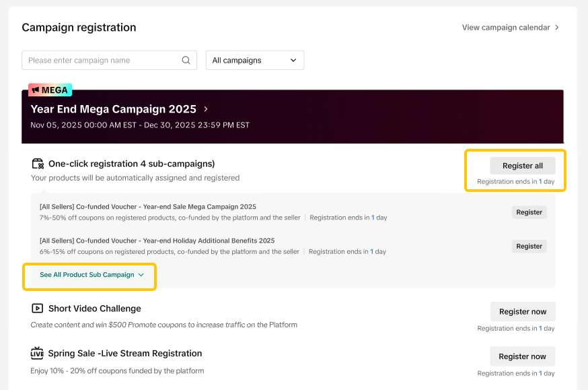Viewport: 588px width, 390px height.
Task: Click the Short Video Challenge play icon
Action: point(37,308)
